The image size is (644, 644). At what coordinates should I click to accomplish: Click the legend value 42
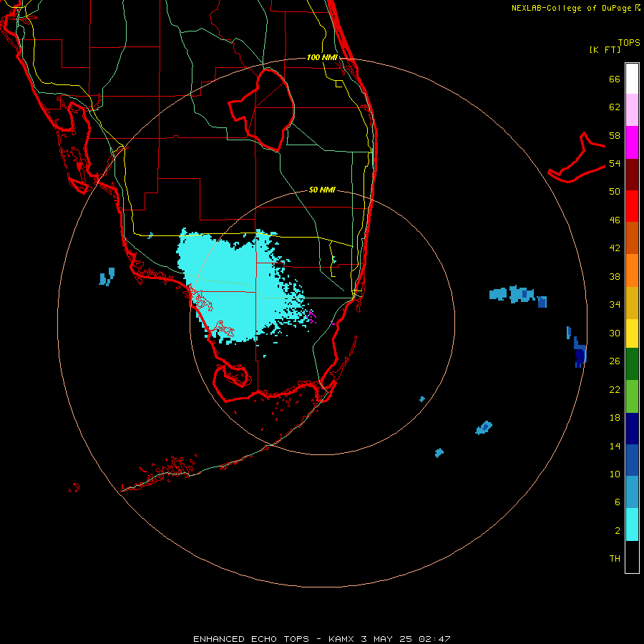(x=615, y=248)
